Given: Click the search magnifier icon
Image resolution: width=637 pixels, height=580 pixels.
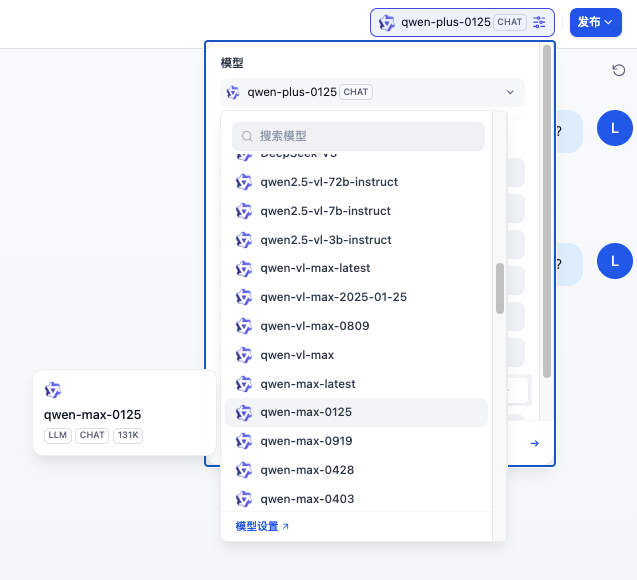Looking at the screenshot, I should (x=247, y=136).
